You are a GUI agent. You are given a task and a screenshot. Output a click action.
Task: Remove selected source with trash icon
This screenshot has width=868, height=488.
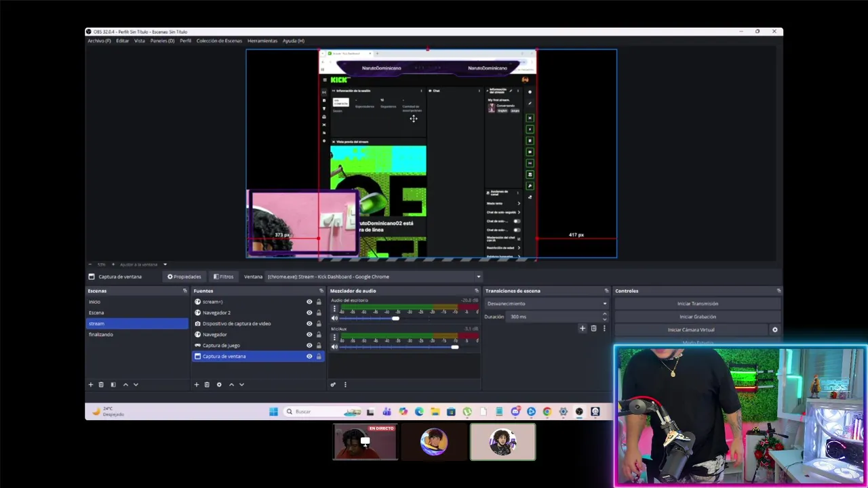207,384
